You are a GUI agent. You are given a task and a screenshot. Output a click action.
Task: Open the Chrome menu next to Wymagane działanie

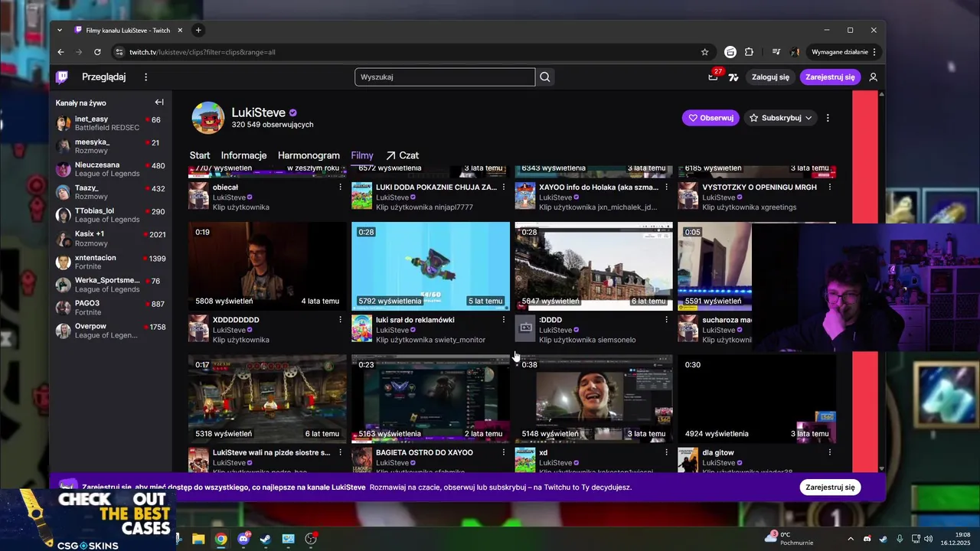874,52
